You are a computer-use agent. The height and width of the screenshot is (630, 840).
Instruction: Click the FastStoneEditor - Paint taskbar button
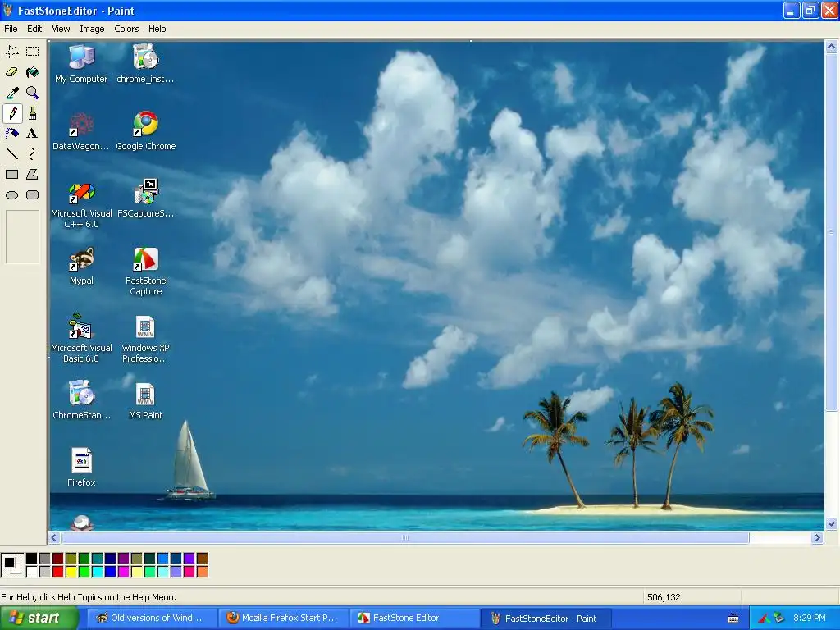(x=546, y=618)
